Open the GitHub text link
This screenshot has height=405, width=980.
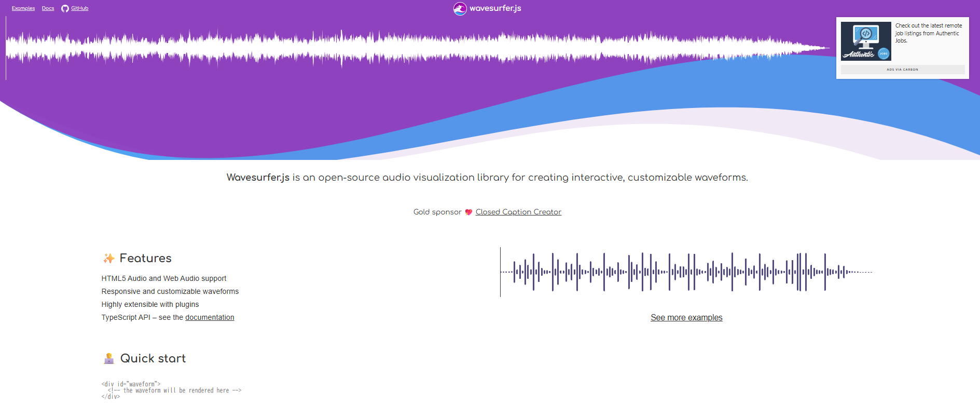pos(80,8)
